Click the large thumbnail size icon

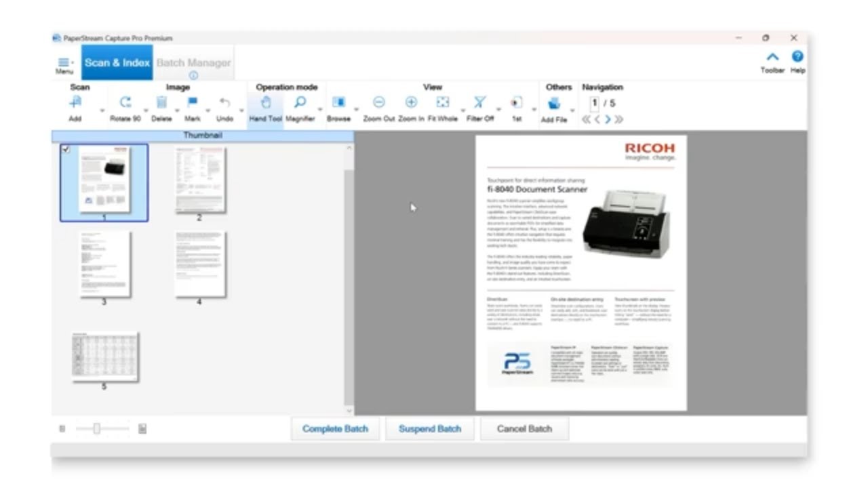(x=142, y=429)
